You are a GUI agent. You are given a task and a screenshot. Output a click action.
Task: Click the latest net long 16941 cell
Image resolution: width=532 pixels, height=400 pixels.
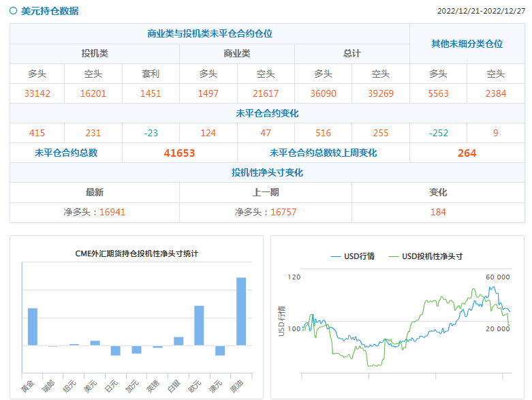(95, 212)
